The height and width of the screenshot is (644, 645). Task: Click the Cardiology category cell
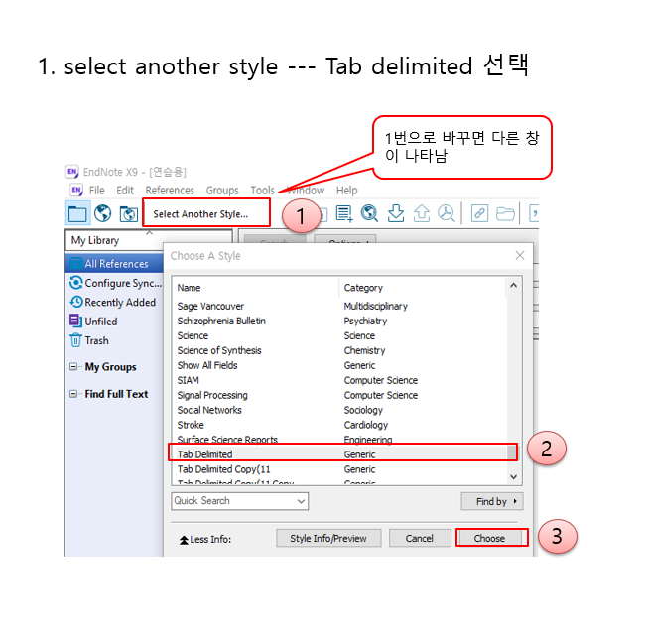click(366, 425)
